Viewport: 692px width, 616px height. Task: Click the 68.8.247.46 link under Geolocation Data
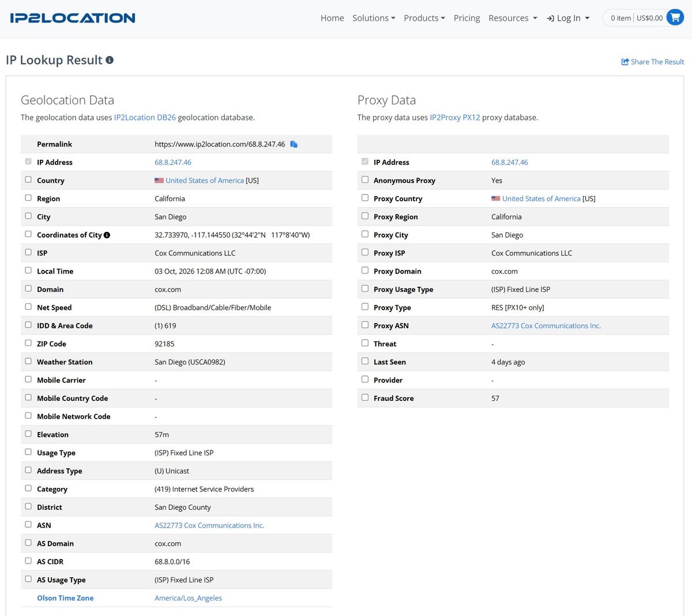(173, 163)
